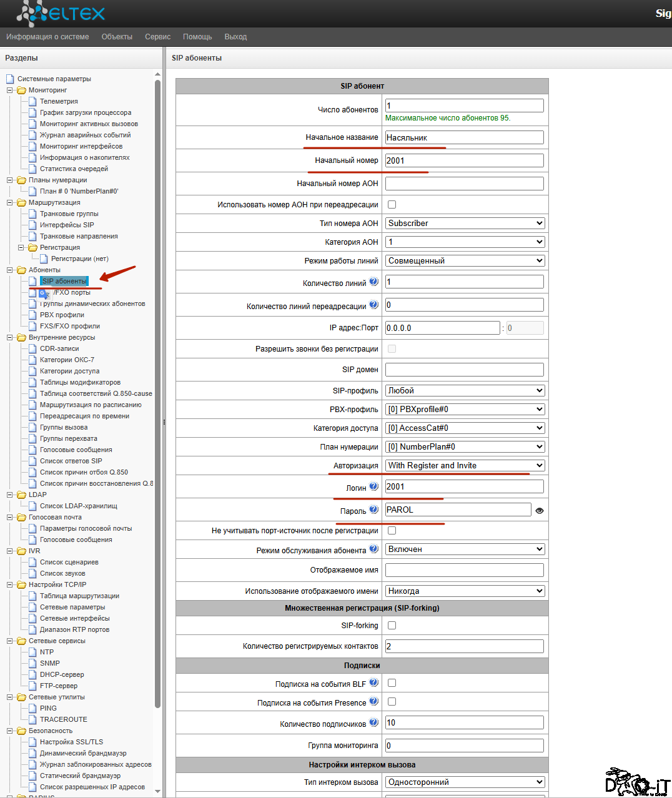
Task: Click Число абонентов input field
Action: pos(464,106)
